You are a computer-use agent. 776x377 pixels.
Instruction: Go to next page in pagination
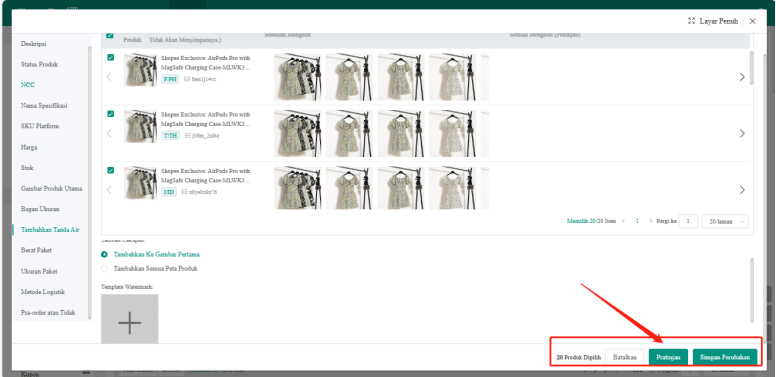650,221
